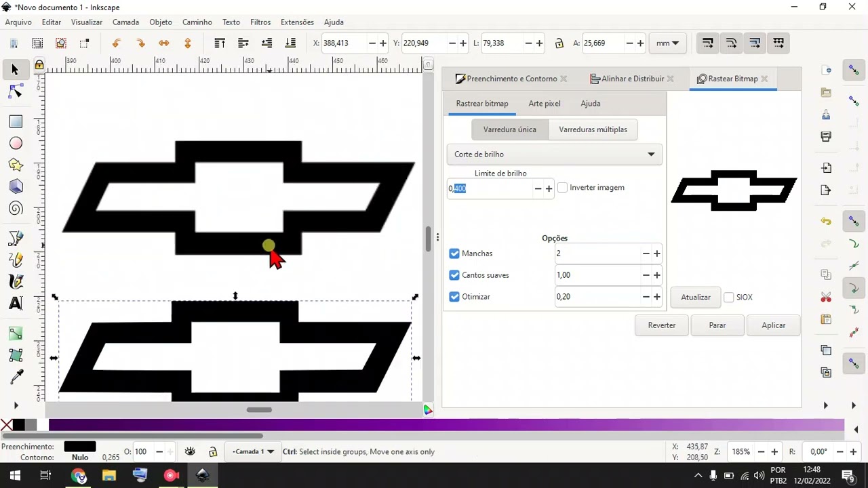868x488 pixels.
Task: Select the Gradient tool
Action: (16, 333)
